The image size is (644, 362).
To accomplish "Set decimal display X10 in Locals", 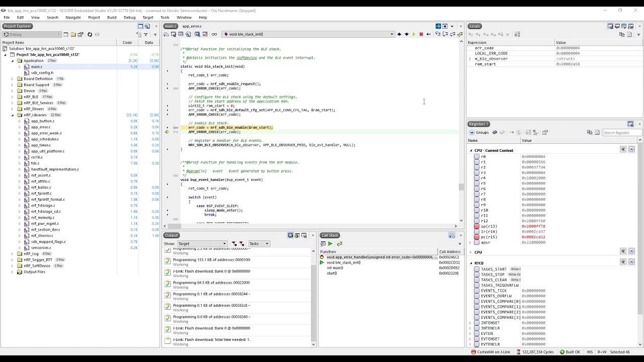I will pos(486,34).
